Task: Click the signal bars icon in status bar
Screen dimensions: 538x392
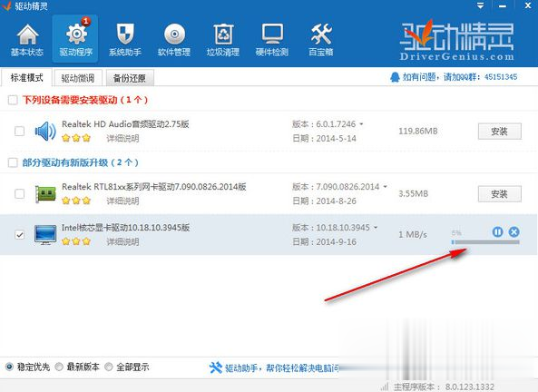Action: 385,387
